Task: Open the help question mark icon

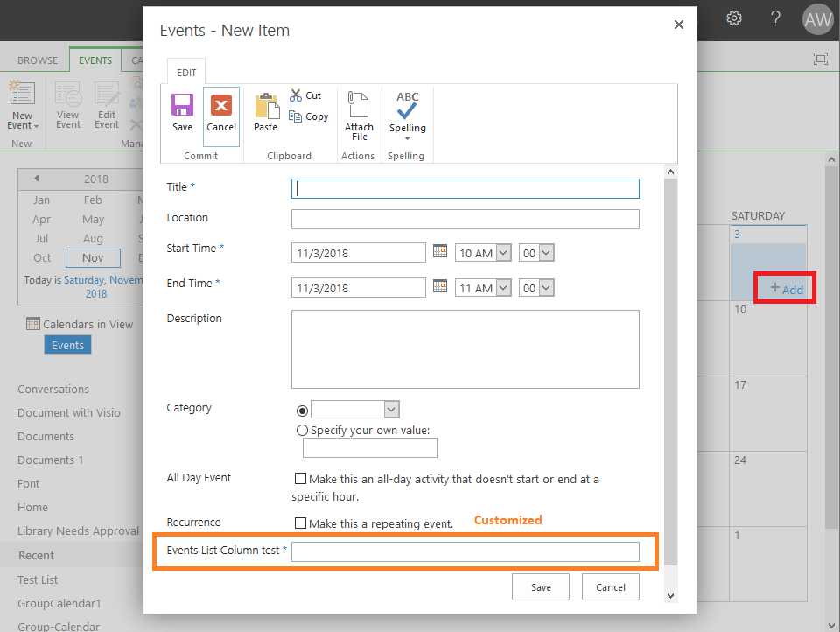Action: (775, 18)
